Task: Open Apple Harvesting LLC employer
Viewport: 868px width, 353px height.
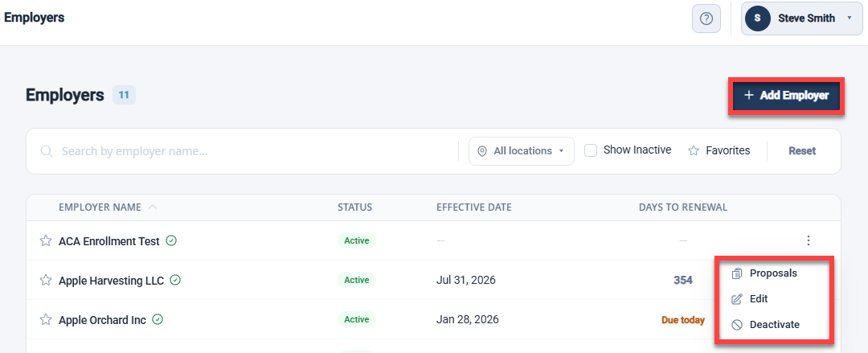Action: point(111,281)
